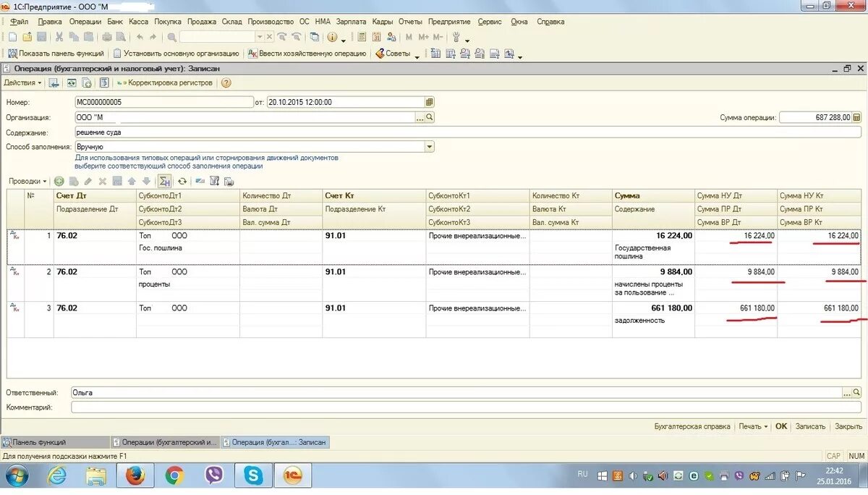Toggle the Sigma totals icon

[165, 182]
